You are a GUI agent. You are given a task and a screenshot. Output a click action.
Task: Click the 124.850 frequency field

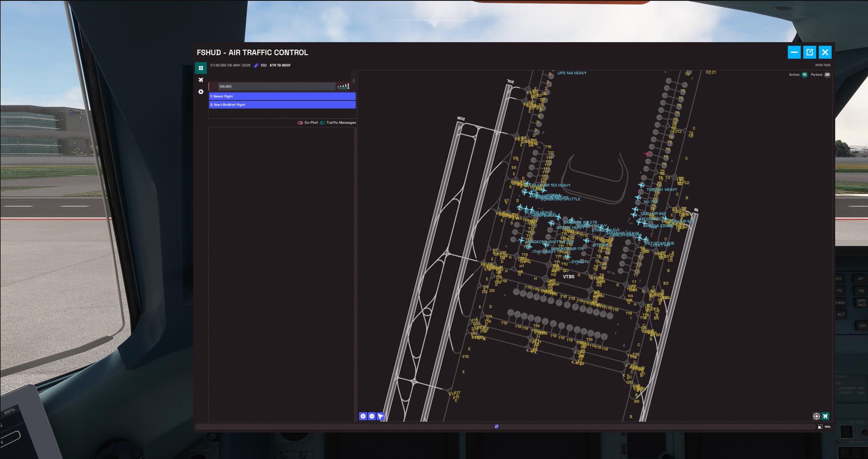[x=276, y=86]
